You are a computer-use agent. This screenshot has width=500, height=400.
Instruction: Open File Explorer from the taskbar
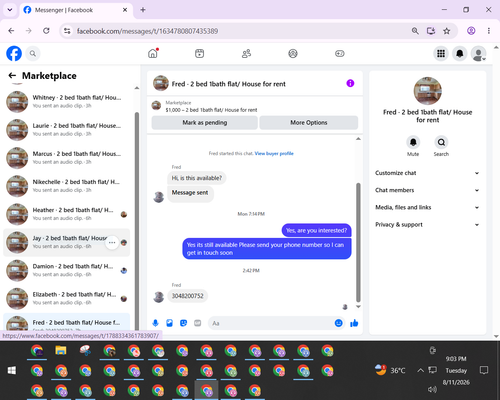[x=61, y=350]
